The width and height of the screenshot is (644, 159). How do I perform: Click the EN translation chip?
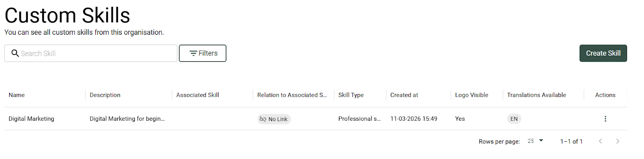pos(514,119)
